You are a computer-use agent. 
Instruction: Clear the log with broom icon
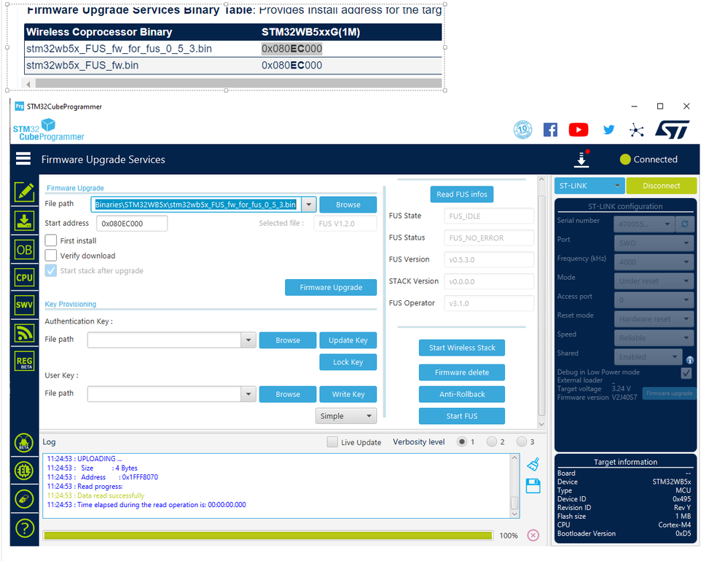(x=533, y=464)
